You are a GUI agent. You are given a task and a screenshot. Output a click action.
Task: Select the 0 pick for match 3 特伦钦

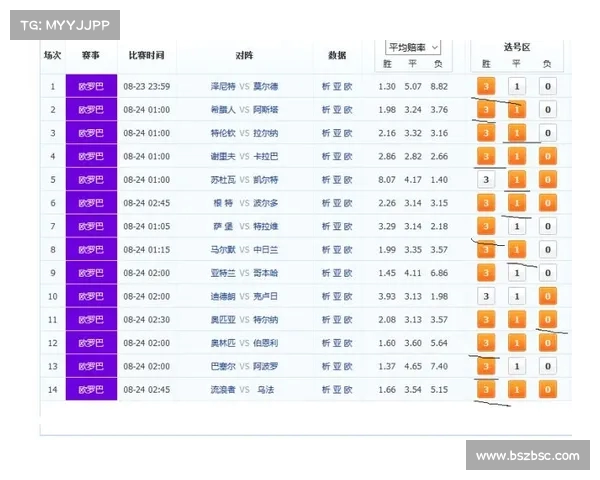(548, 133)
